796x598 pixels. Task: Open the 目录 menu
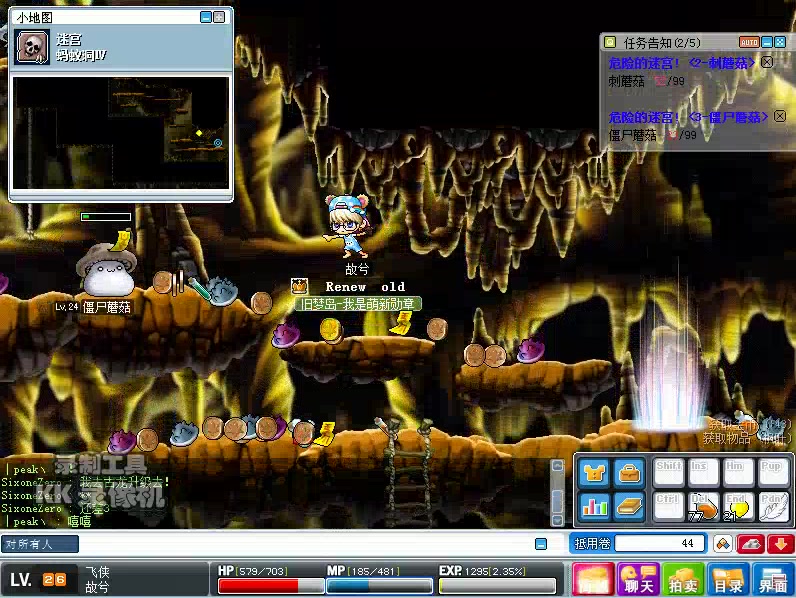pyautogui.click(x=727, y=579)
